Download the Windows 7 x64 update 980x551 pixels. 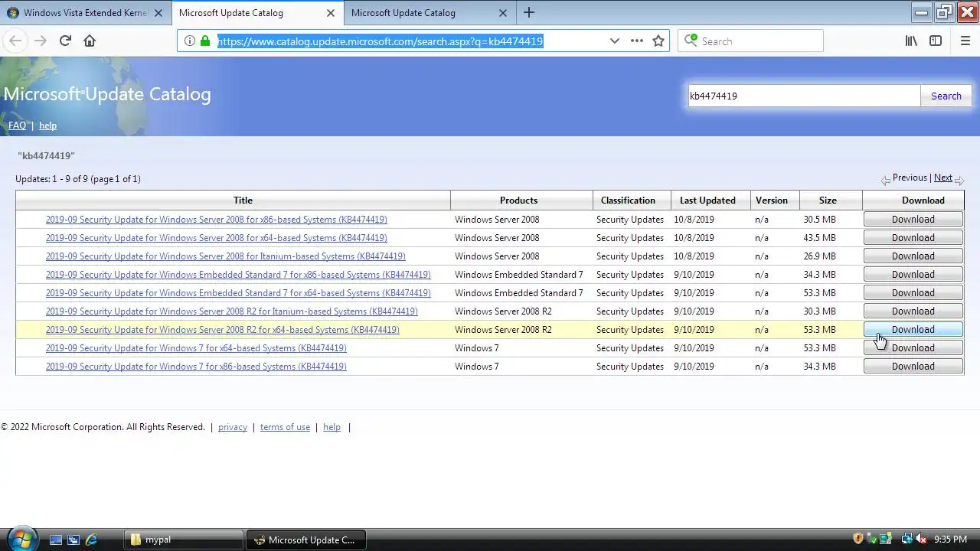point(913,348)
